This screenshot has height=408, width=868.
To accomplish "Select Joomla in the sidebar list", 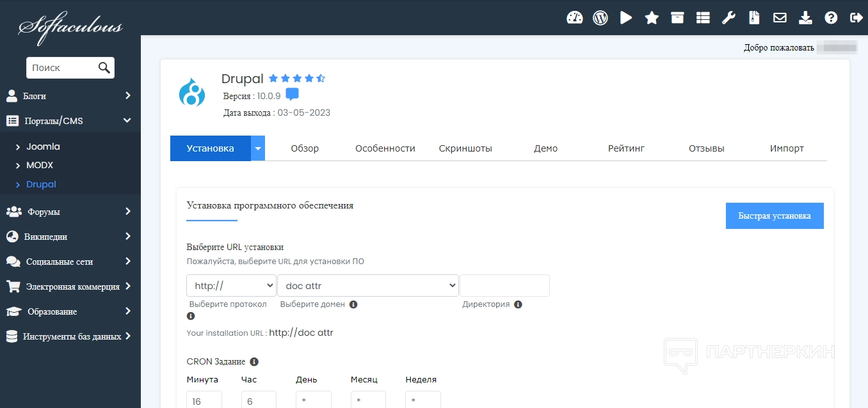I will click(43, 146).
